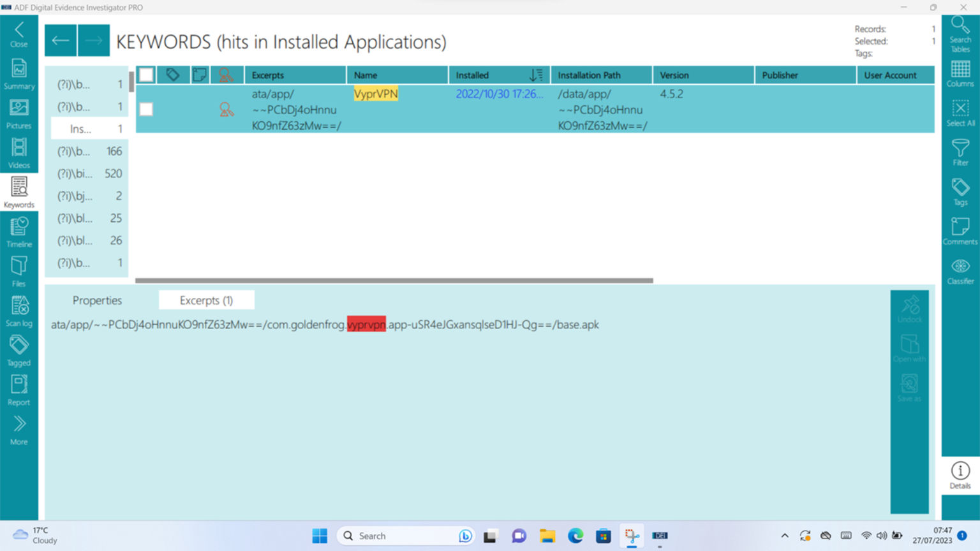Click the red highlighted vyprvpn excerpt text

[x=366, y=325]
